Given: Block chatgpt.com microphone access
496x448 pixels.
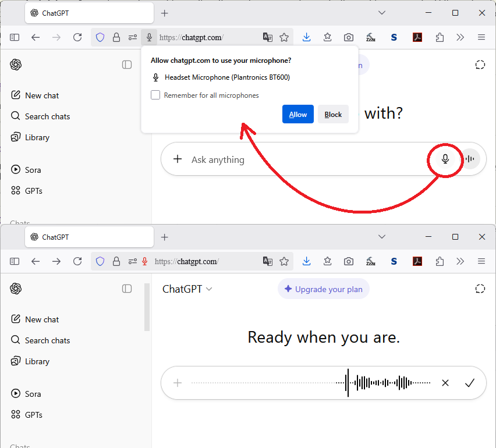Looking at the screenshot, I should coord(333,114).
